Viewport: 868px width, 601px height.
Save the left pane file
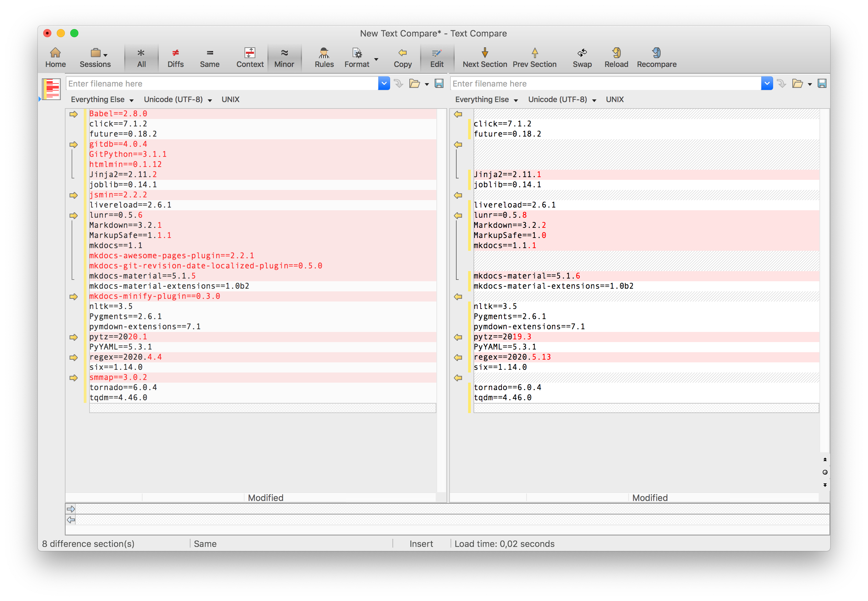pyautogui.click(x=439, y=83)
